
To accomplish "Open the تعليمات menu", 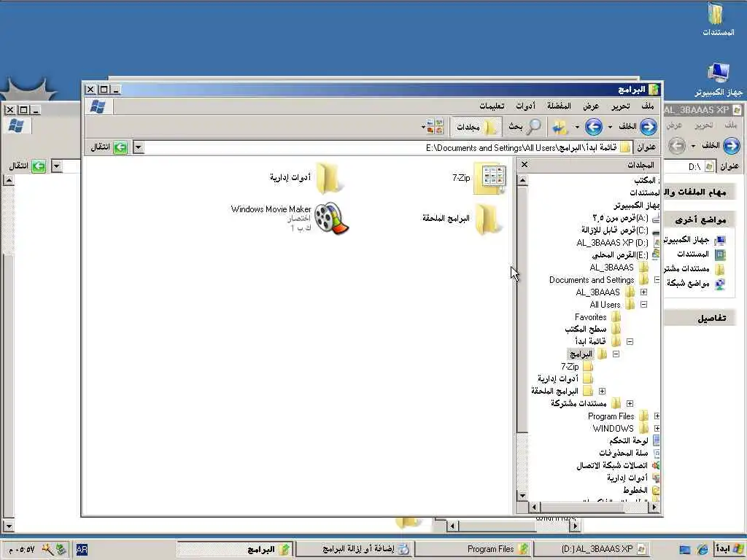I will [492, 106].
